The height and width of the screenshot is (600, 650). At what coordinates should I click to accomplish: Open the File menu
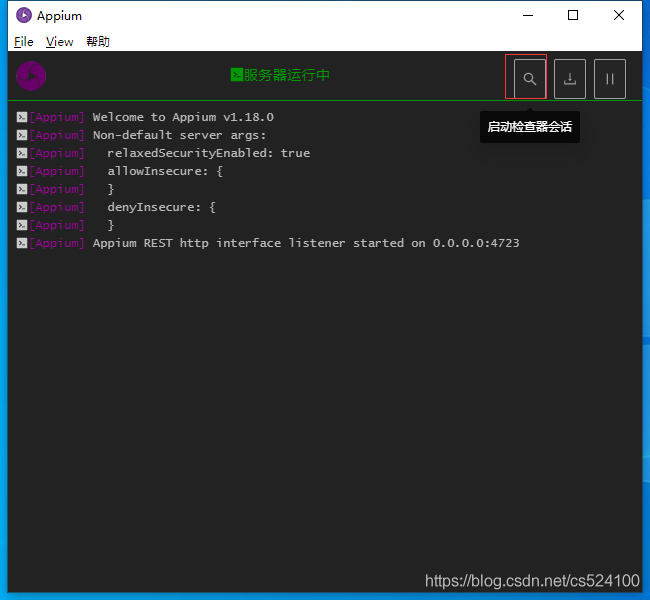point(24,42)
